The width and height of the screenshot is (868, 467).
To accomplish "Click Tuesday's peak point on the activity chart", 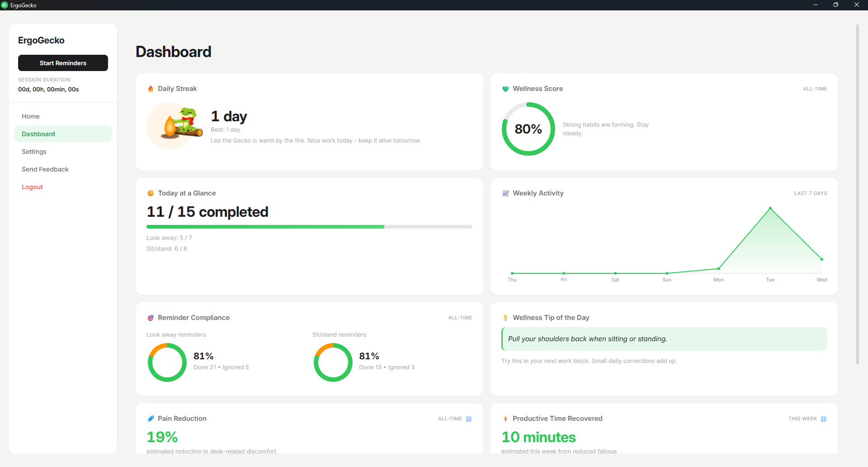I will point(770,208).
